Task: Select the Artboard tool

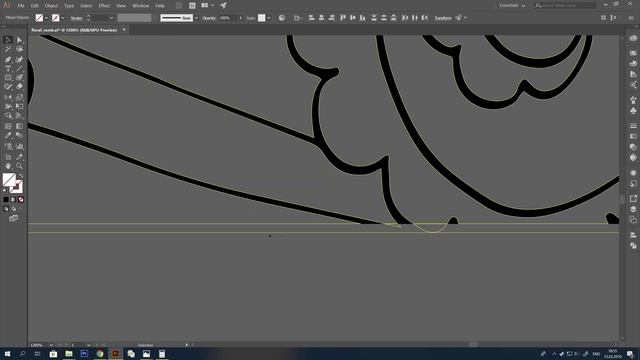Action: (x=8, y=157)
